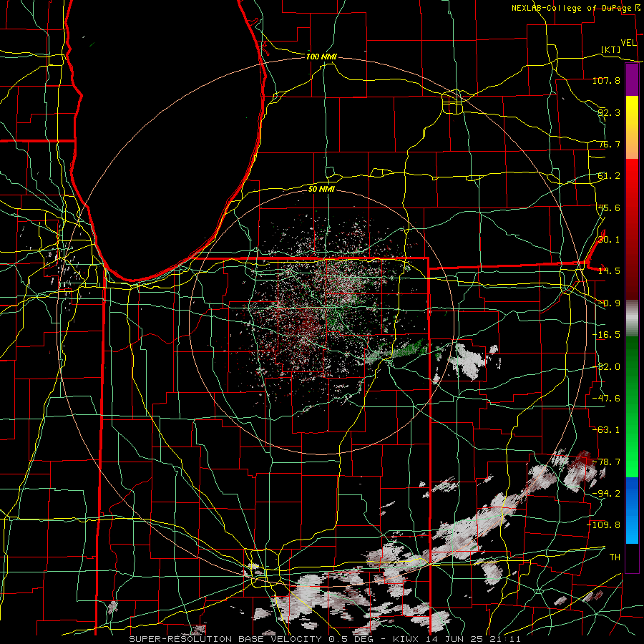
Task: Click the Super-Resolution Base Velocity caption
Action: click(x=325, y=639)
